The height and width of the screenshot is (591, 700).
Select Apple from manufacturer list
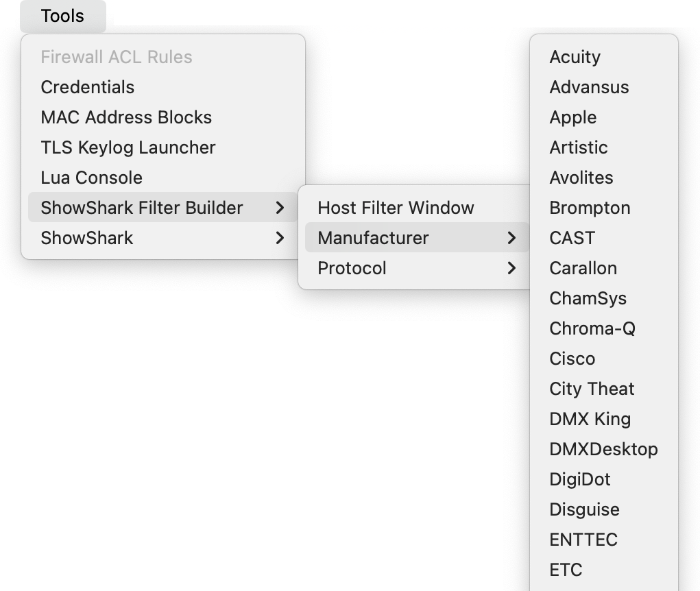point(573,117)
